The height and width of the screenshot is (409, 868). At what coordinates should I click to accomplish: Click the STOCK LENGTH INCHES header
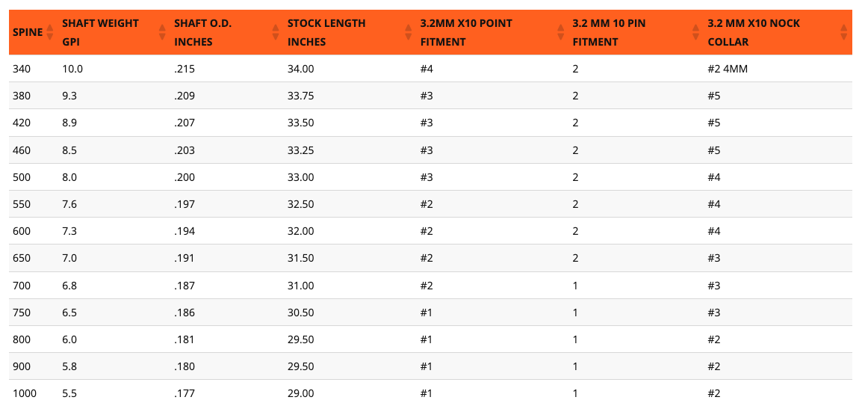(x=326, y=32)
